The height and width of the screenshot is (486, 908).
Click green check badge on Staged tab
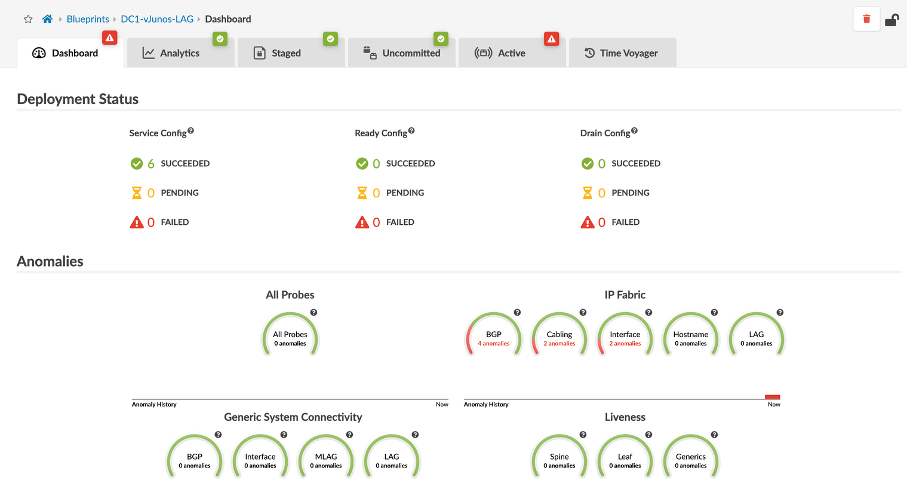tap(330, 38)
